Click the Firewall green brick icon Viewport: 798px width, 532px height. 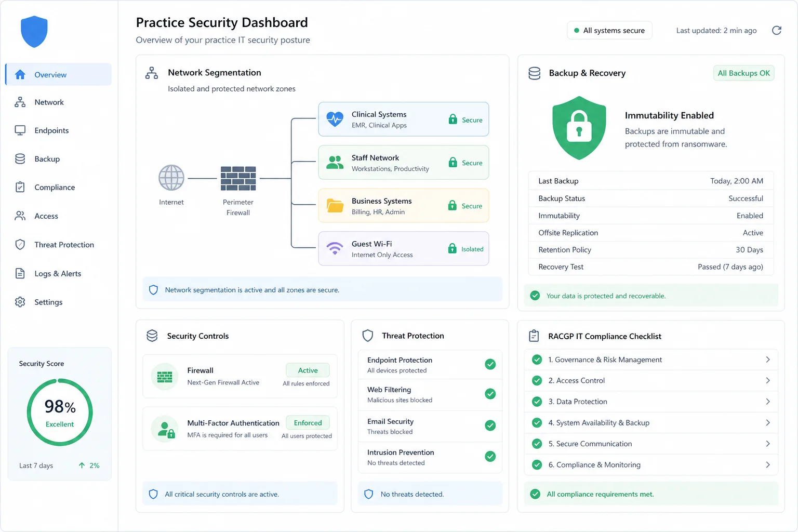point(165,377)
